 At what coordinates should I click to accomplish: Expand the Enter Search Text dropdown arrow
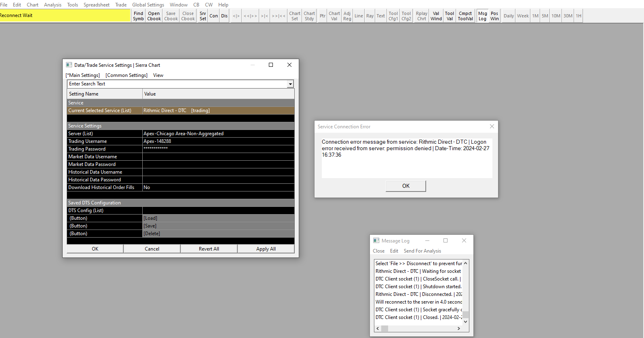[290, 84]
